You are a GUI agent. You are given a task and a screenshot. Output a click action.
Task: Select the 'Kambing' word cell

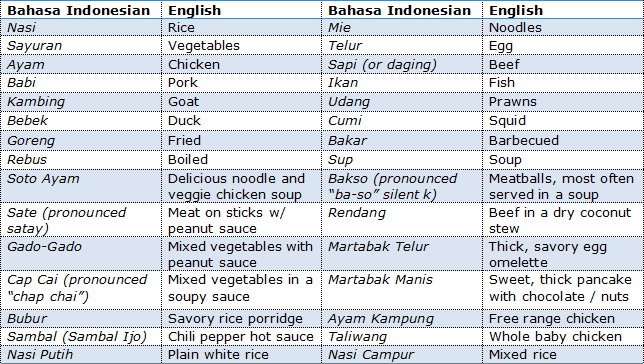click(x=81, y=102)
